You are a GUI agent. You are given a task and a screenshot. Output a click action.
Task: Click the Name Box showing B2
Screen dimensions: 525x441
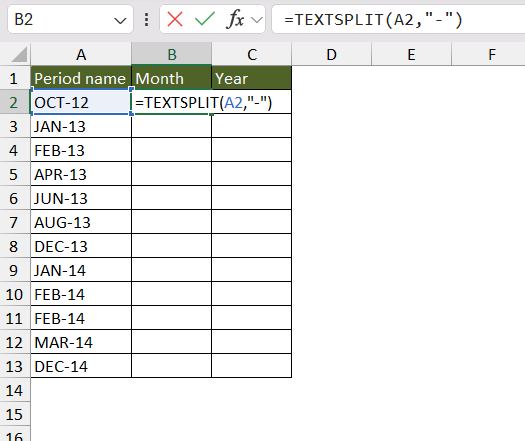point(70,19)
